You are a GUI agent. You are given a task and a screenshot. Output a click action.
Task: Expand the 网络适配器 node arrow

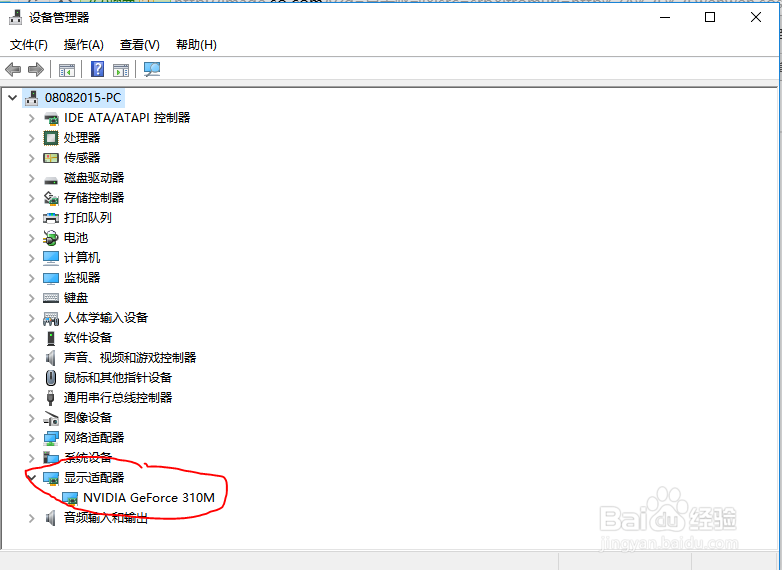(31, 438)
